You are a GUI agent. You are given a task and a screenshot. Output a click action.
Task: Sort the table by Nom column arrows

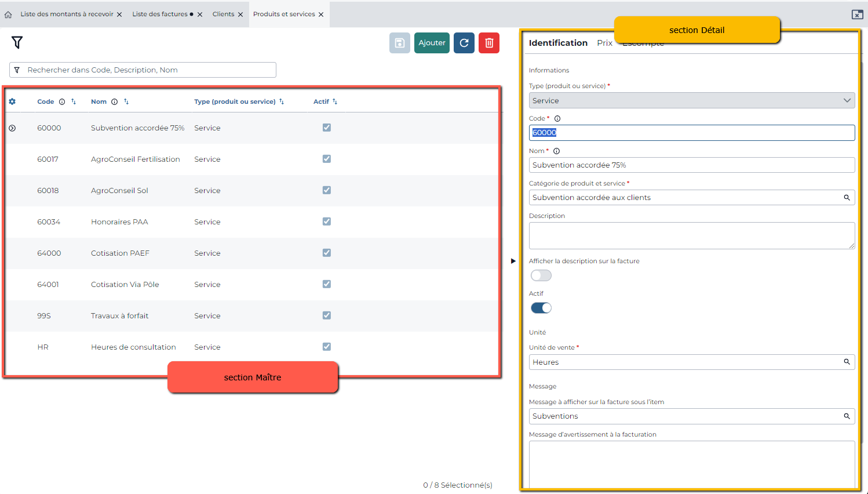click(126, 101)
